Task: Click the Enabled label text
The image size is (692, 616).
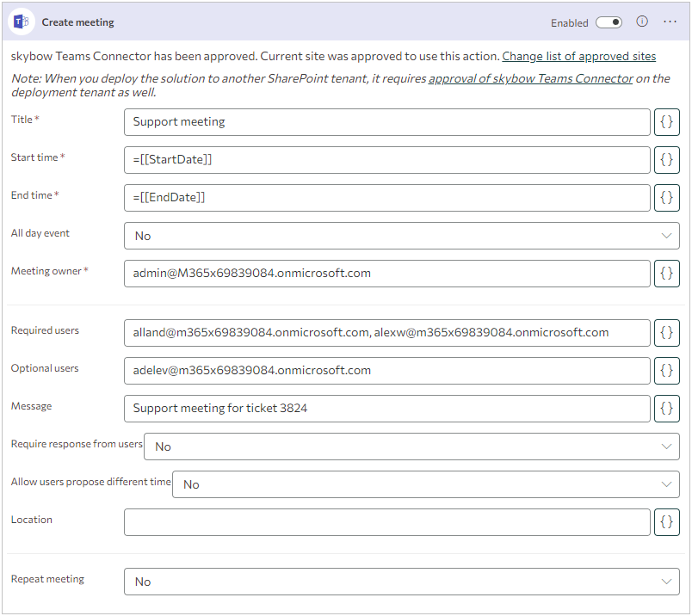Action: (569, 23)
